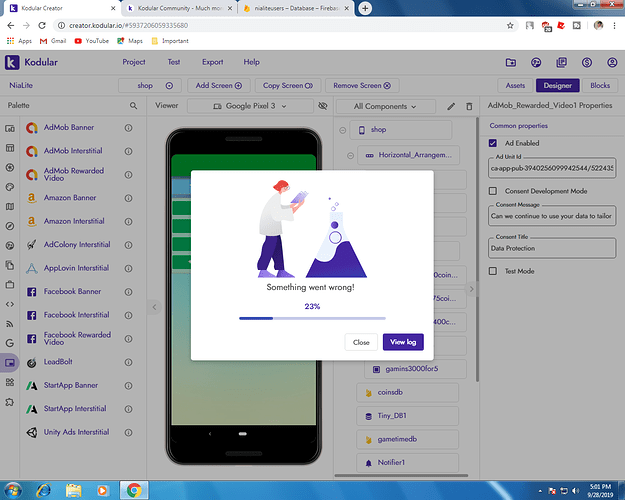This screenshot has height=500, width=625.
Task: Toggle Consent Development Mode checkbox
Action: click(x=493, y=191)
